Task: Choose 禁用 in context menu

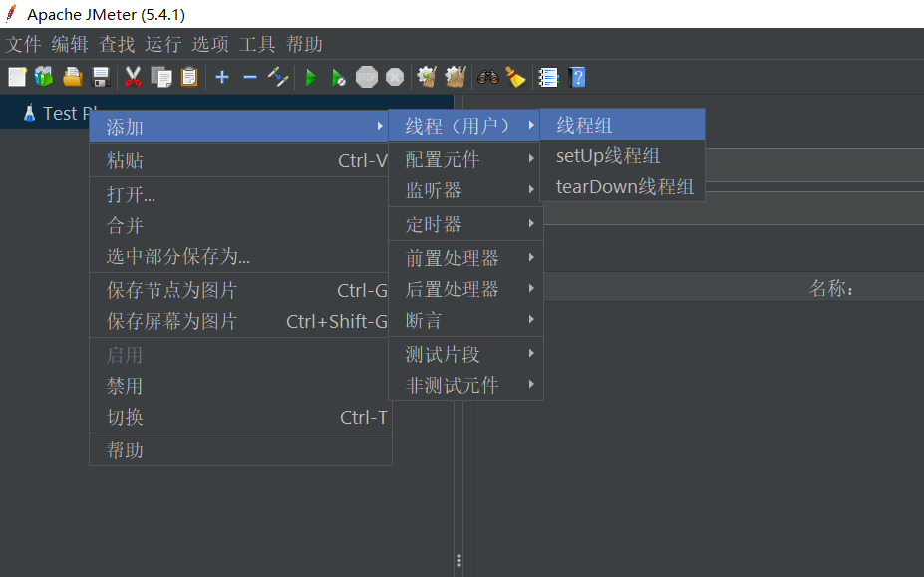Action: point(240,386)
